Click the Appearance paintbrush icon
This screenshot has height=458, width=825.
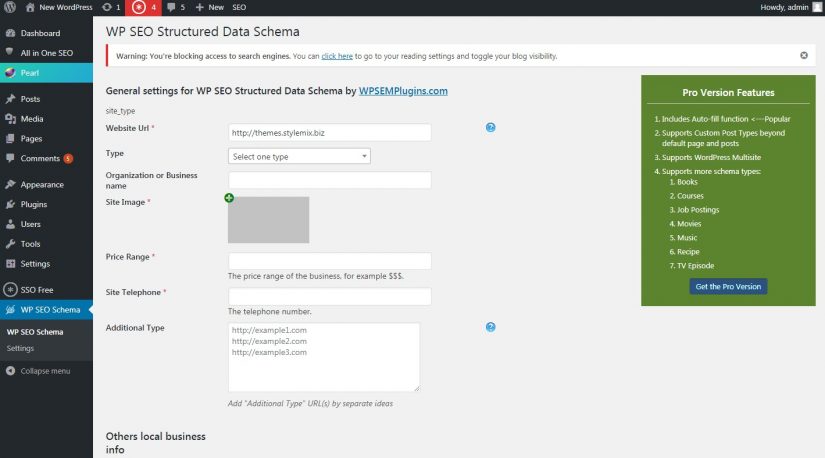coord(10,184)
